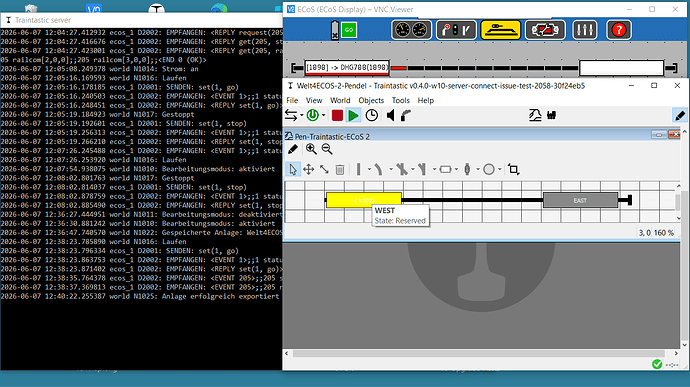690x387 pixels.
Task: Open the ECoS loco speedometer controls
Action: tap(411, 30)
